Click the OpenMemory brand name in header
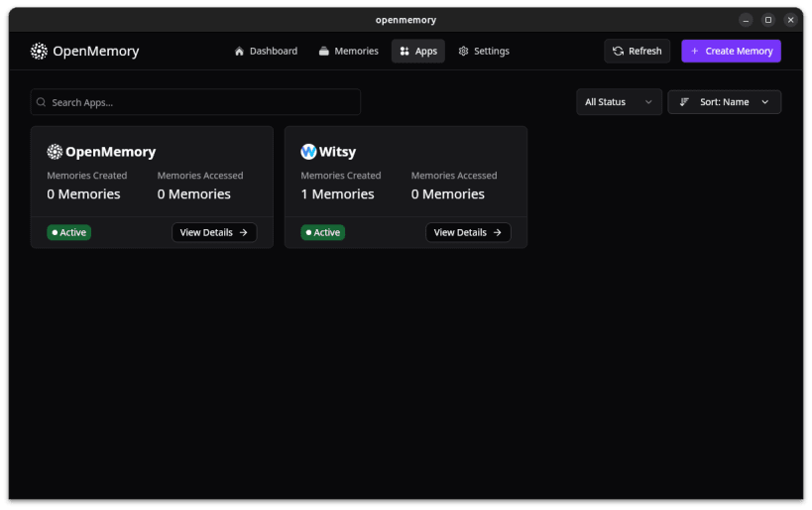This screenshot has height=510, width=812. coord(96,51)
